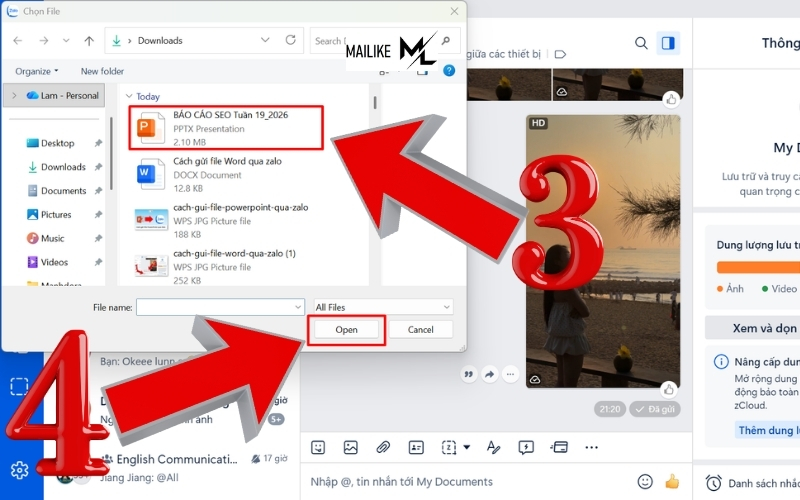Open Danh sách nhắc reminder list
This screenshot has height=500, width=800.
pos(753,483)
